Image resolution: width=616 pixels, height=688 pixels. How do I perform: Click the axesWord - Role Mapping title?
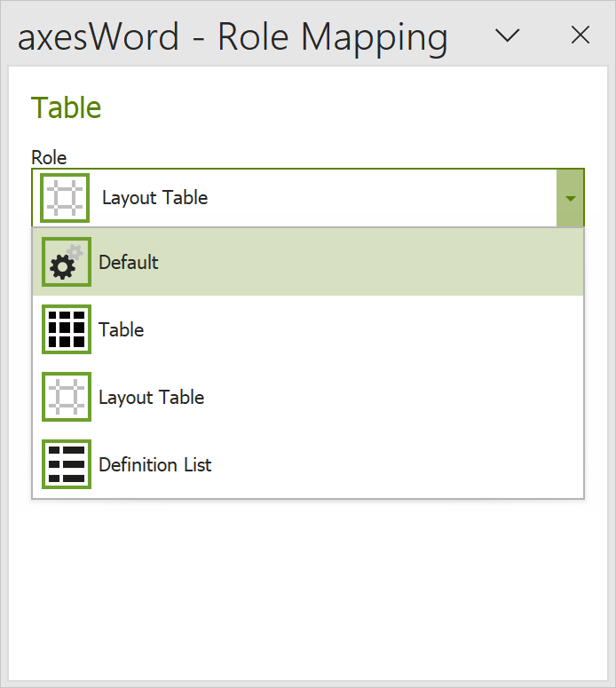pyautogui.click(x=233, y=37)
